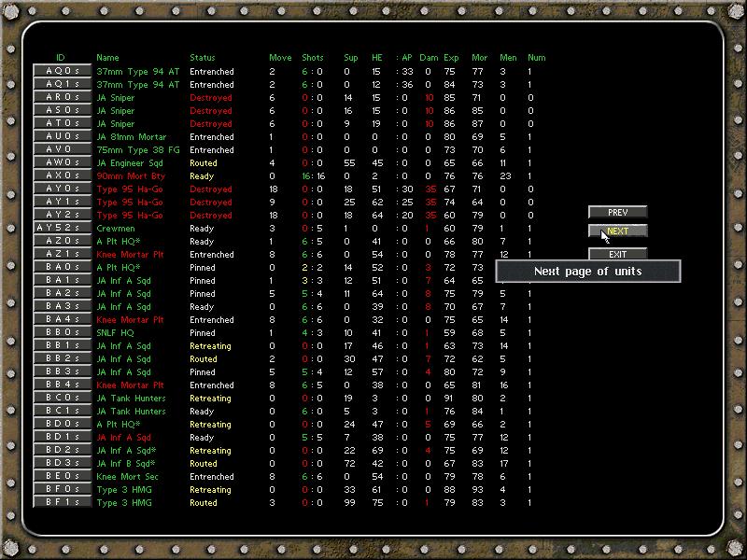
Task: Click the Sup column header
Action: point(351,58)
